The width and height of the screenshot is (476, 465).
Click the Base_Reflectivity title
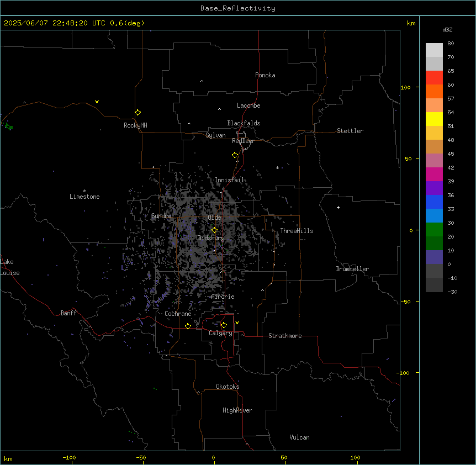coord(238,8)
